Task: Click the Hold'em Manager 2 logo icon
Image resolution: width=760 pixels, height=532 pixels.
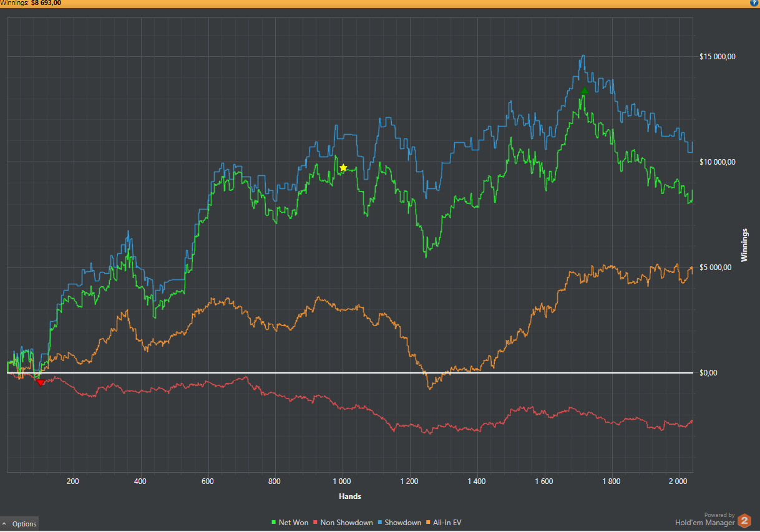Action: (x=744, y=521)
